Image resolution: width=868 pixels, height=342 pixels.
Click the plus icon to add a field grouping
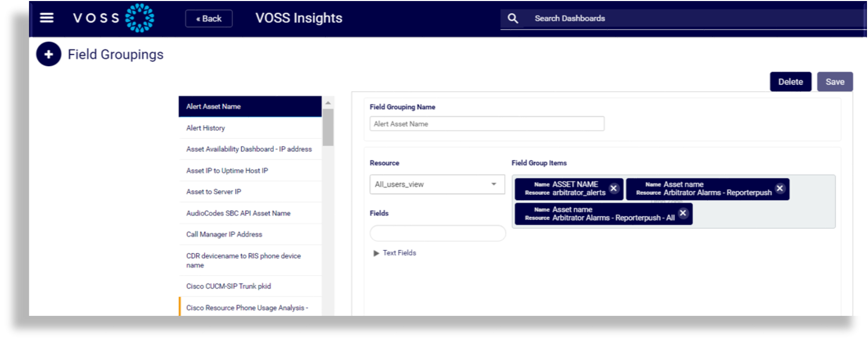pyautogui.click(x=49, y=54)
